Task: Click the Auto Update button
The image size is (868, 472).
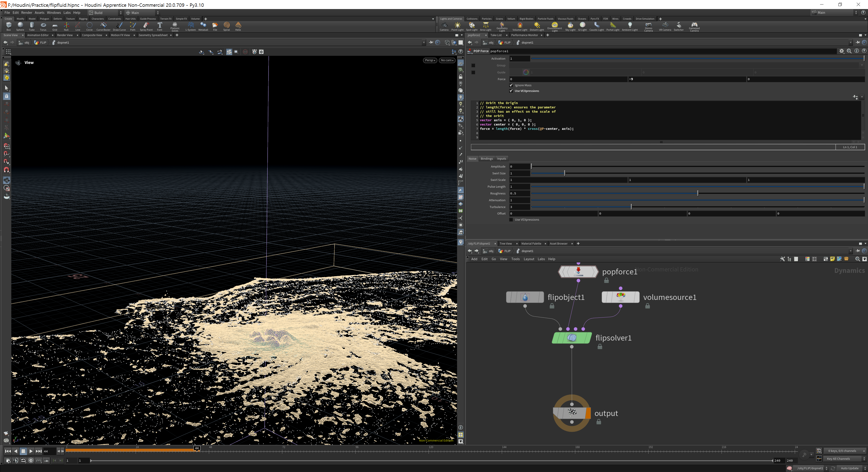Action: [x=849, y=468]
